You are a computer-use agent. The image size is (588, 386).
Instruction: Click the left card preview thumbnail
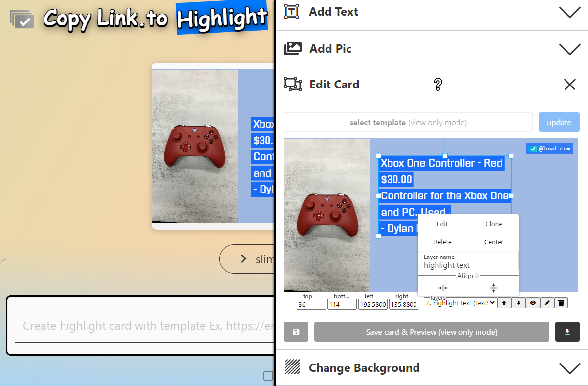(213, 146)
